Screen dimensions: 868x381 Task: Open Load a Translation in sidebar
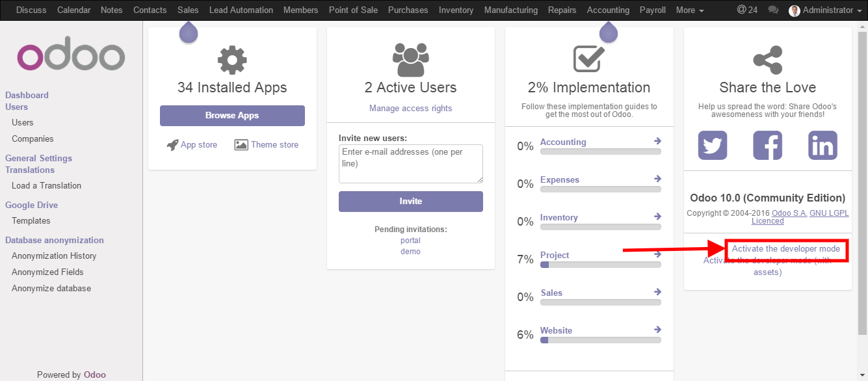tap(47, 186)
